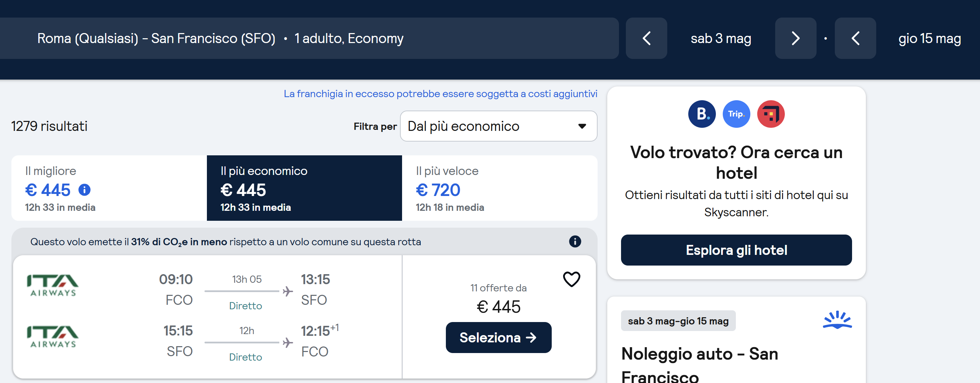Open CO2 emissions info icon
The width and height of the screenshot is (980, 383).
[574, 242]
